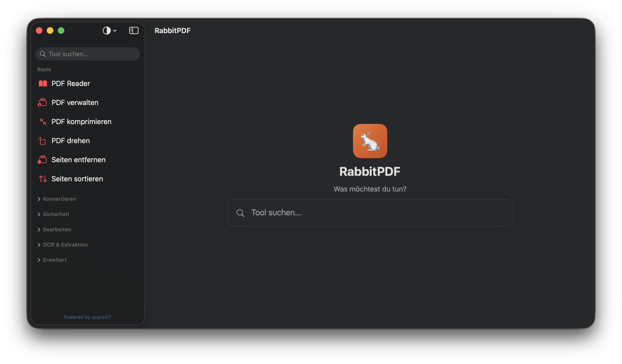
Task: Select the PDF drehen rotate icon
Action: [x=42, y=141]
